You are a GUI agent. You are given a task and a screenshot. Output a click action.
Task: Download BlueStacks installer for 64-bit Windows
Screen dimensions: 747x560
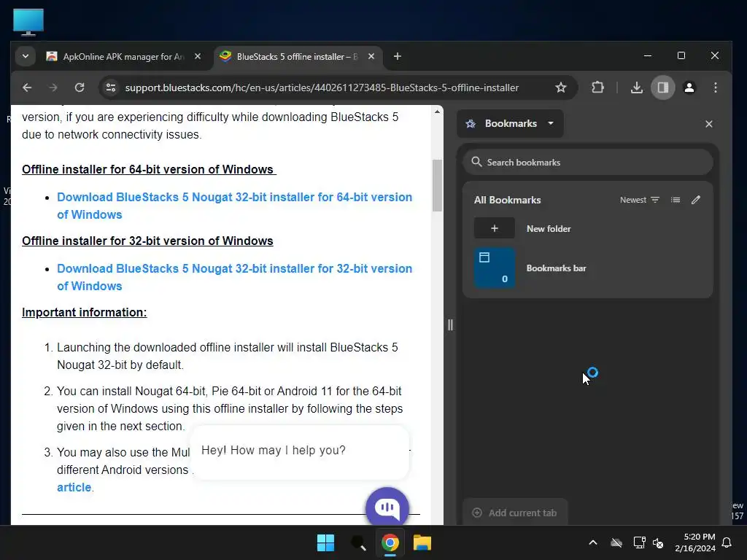pyautogui.click(x=234, y=206)
